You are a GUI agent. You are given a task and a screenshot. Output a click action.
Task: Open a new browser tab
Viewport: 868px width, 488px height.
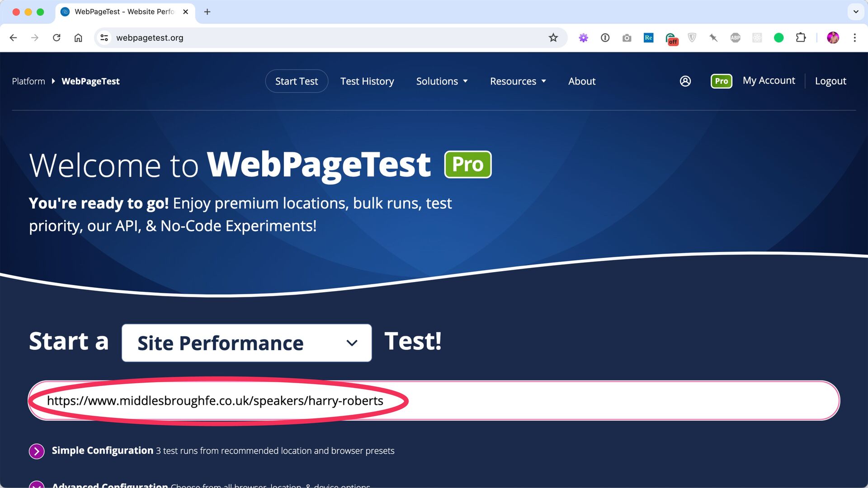(208, 12)
